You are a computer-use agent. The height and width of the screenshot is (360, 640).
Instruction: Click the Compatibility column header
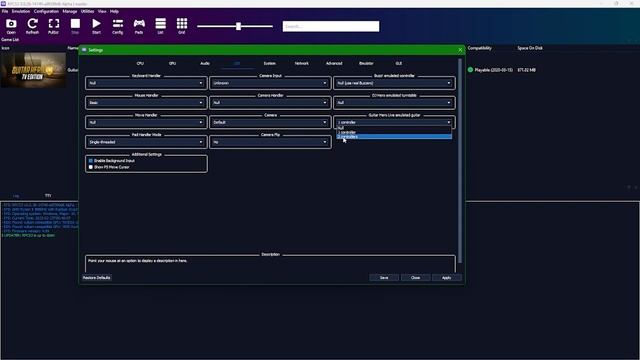pyautogui.click(x=480, y=48)
